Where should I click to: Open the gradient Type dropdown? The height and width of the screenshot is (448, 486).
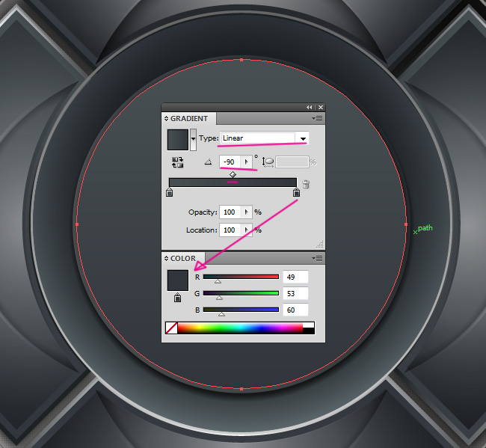[302, 138]
